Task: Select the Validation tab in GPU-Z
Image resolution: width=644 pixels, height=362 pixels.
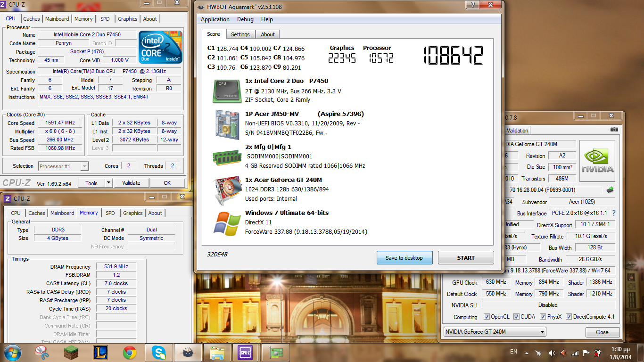Action: coord(518,131)
